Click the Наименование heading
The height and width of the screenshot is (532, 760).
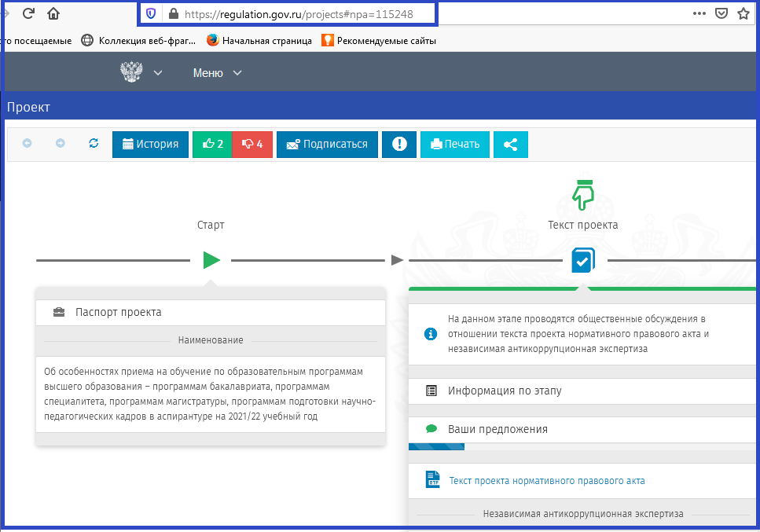tap(211, 340)
